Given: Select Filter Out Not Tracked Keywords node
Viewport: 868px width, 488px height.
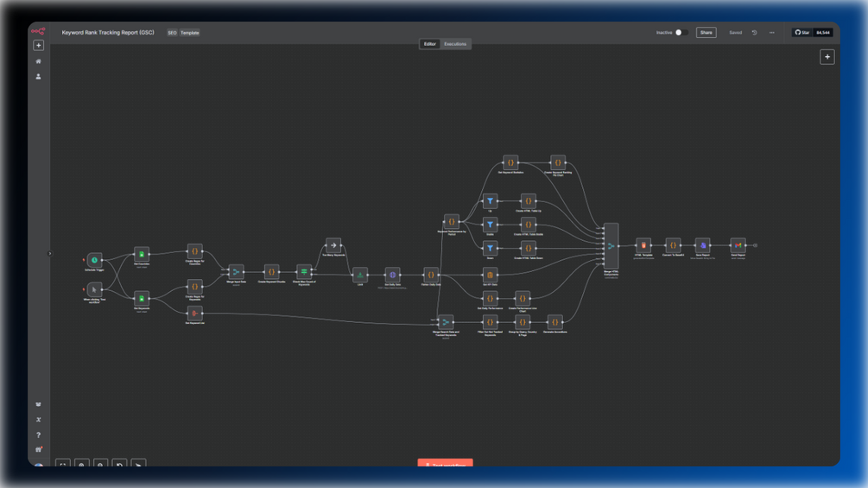Looking at the screenshot, I should [490, 322].
